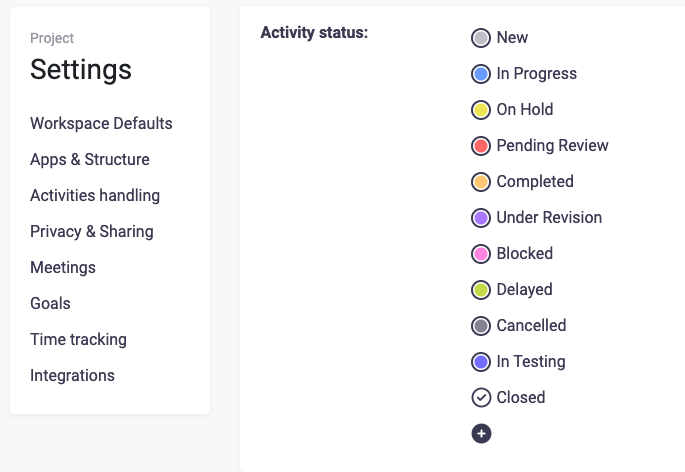This screenshot has height=472, width=685.
Task: Select Activities handling in the sidebar
Action: coord(95,196)
